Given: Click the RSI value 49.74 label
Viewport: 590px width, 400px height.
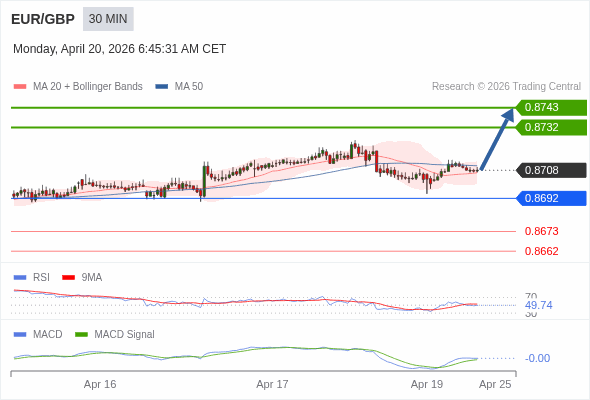Looking at the screenshot, I should tap(538, 305).
